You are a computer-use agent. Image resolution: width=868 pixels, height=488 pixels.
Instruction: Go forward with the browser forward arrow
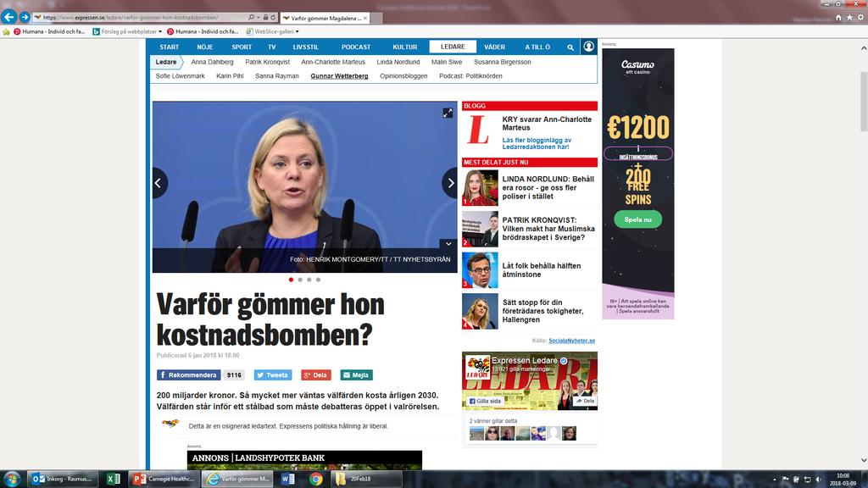(x=25, y=17)
